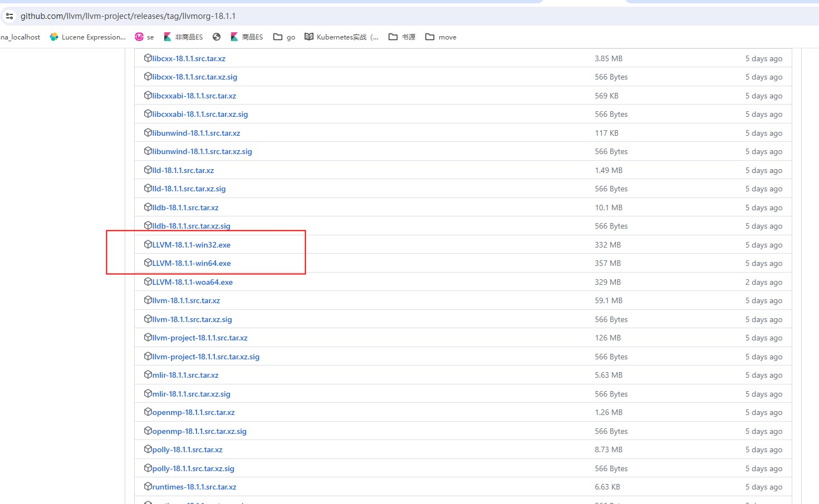Viewport: 819px width, 504px height.
Task: Download runtimes-18.1.1.src.tar.xz
Action: point(194,487)
